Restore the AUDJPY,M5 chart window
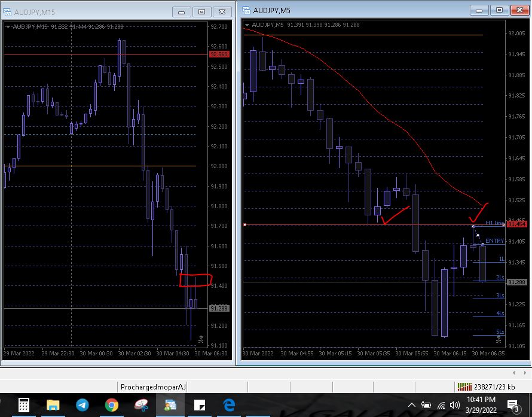 click(x=499, y=11)
